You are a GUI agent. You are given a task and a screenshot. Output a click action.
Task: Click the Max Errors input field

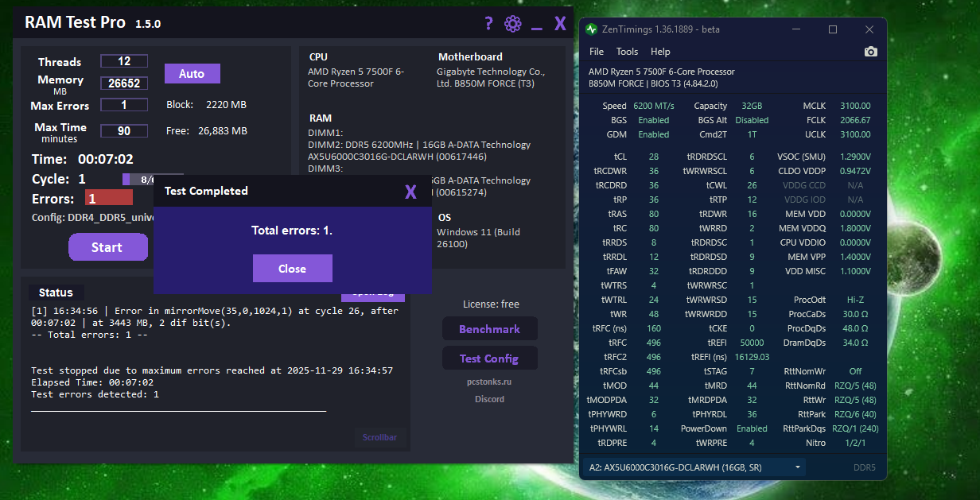(x=124, y=105)
